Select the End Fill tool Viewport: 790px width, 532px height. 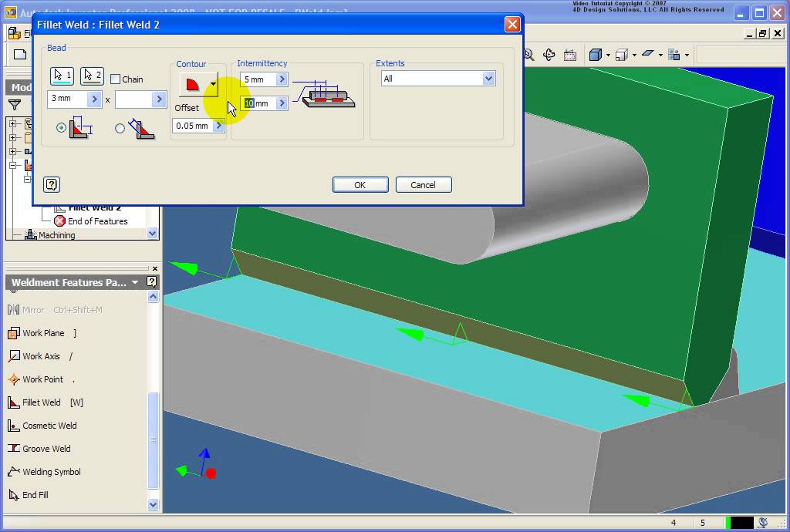[x=29, y=495]
